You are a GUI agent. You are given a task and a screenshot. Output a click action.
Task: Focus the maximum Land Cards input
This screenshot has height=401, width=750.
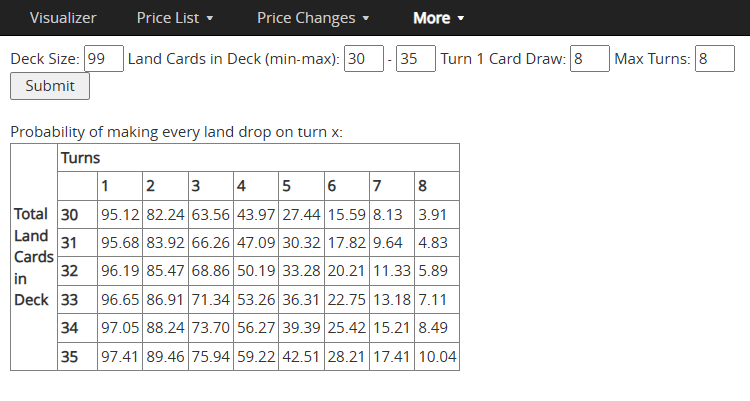[x=416, y=59]
